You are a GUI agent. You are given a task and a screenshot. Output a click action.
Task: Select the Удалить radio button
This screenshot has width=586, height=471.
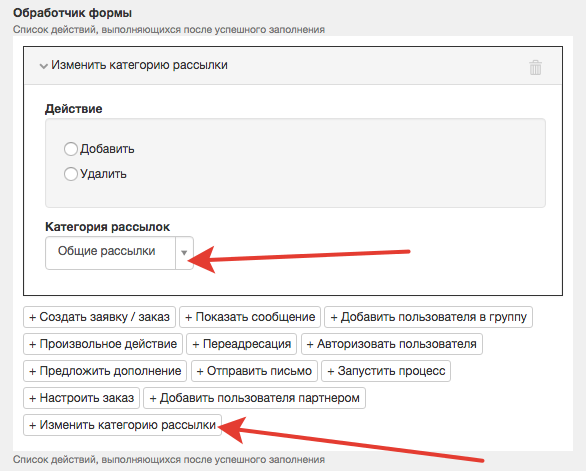(x=71, y=174)
